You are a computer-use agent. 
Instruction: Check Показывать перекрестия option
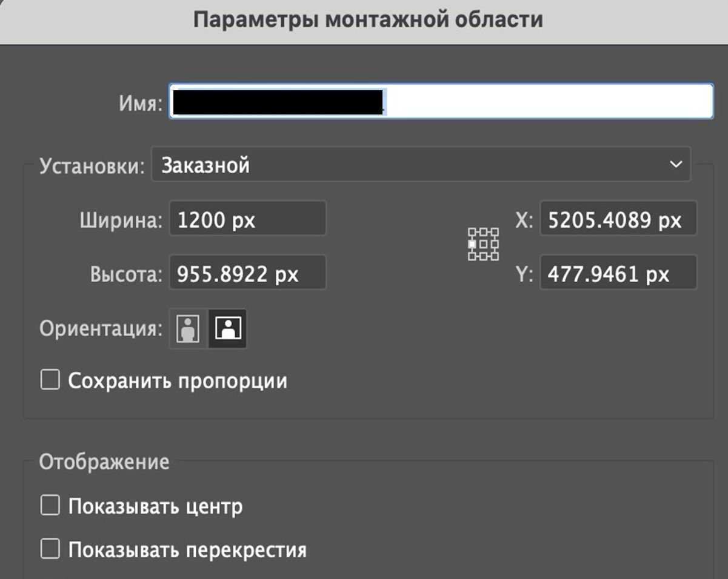tap(50, 550)
